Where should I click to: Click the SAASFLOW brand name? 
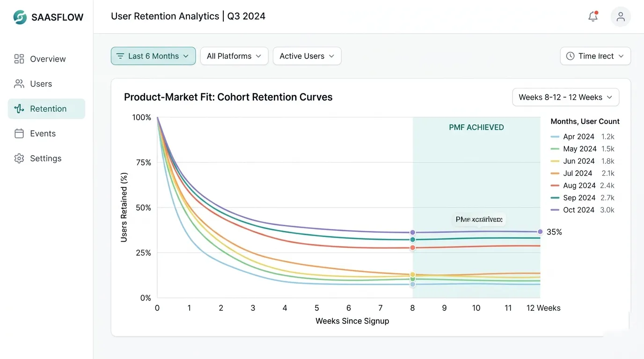click(57, 17)
